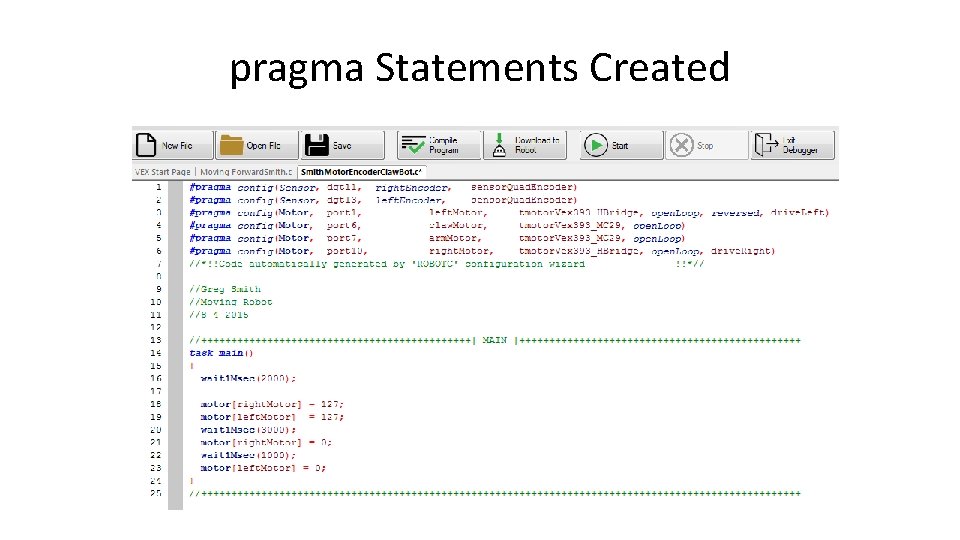
Task: Click the rightMotor pragma config line
Action: pos(482,251)
